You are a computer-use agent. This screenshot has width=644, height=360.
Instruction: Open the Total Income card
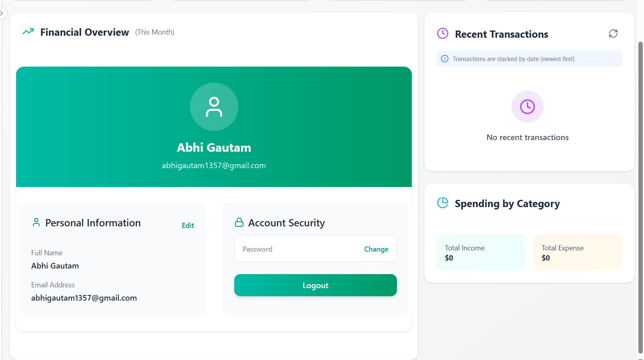pos(481,252)
